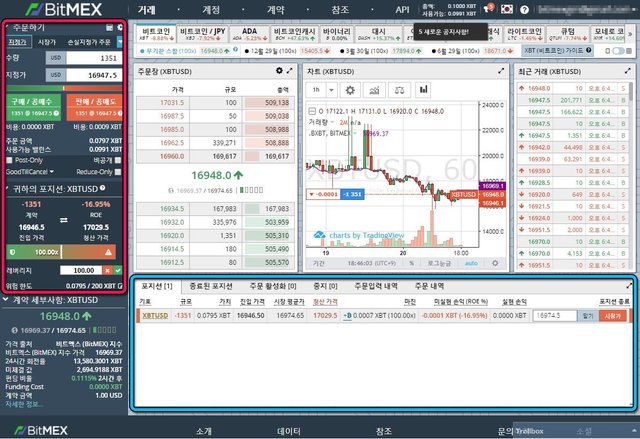Image resolution: width=640 pixels, height=439 pixels.
Task: Enable the 비공개 hidden order checkbox
Action: (x=118, y=160)
